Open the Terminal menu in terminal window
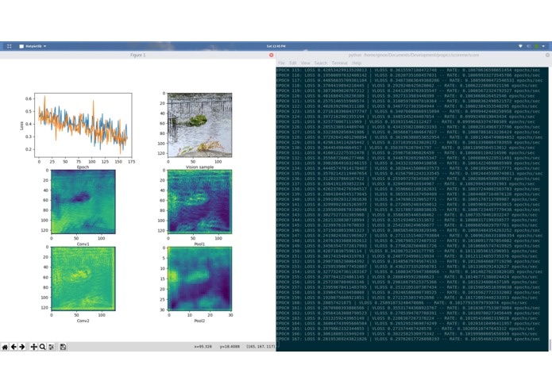 point(339,63)
